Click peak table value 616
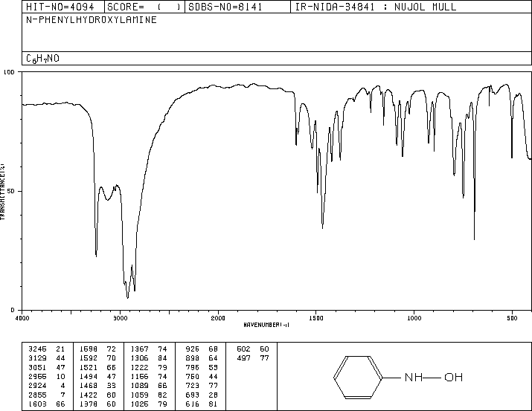The image size is (532, 411). (x=193, y=404)
